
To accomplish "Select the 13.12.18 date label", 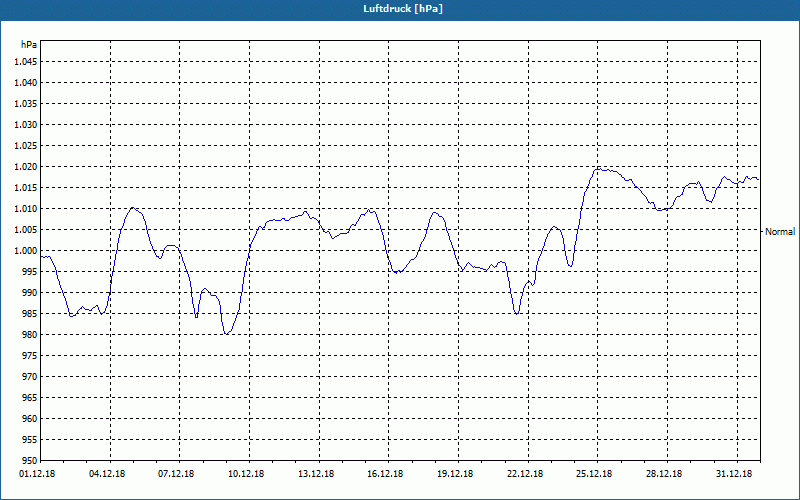I will tap(316, 474).
